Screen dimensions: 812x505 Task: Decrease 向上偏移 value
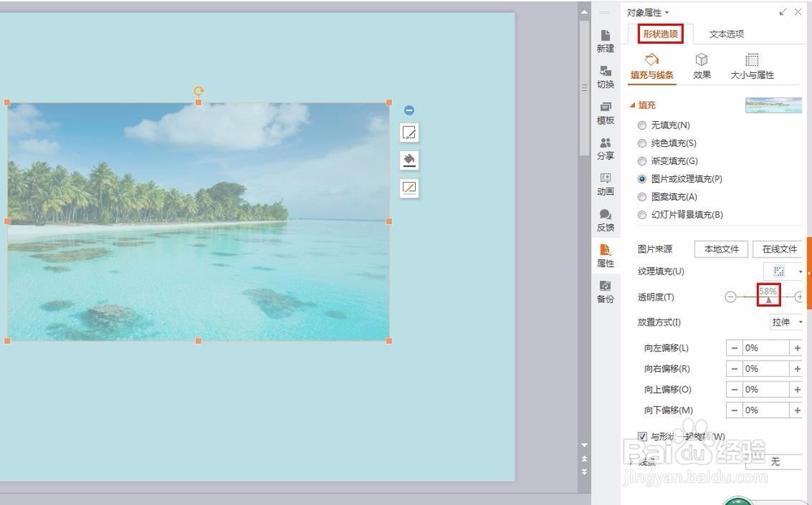coord(734,390)
